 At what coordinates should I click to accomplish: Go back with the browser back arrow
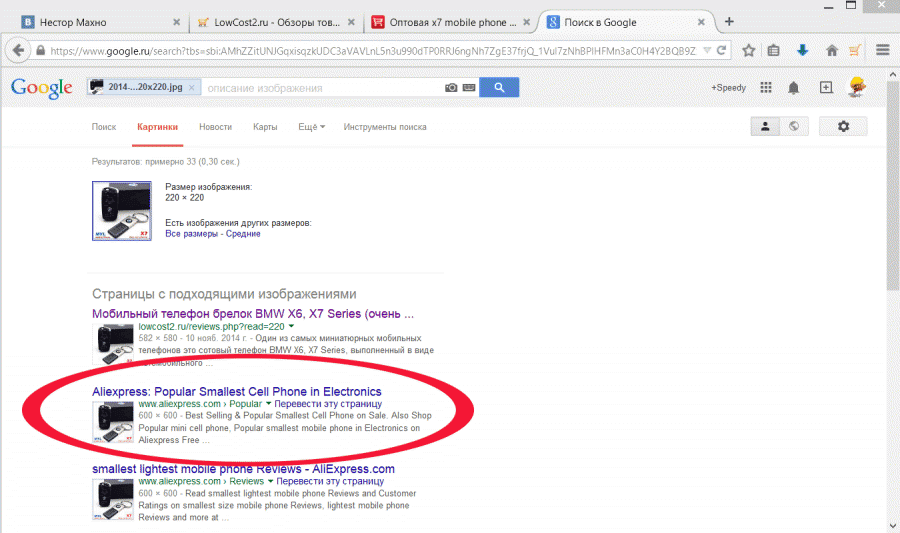(18, 50)
